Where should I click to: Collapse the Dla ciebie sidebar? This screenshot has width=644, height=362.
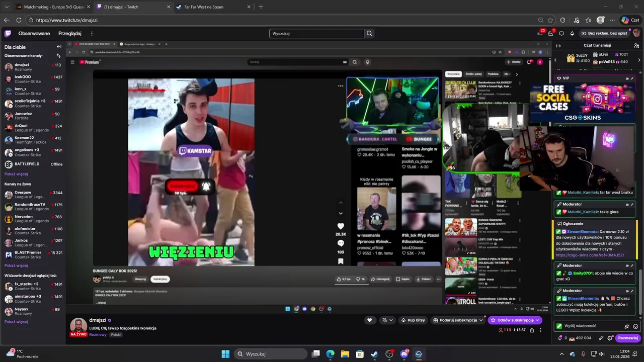click(59, 47)
